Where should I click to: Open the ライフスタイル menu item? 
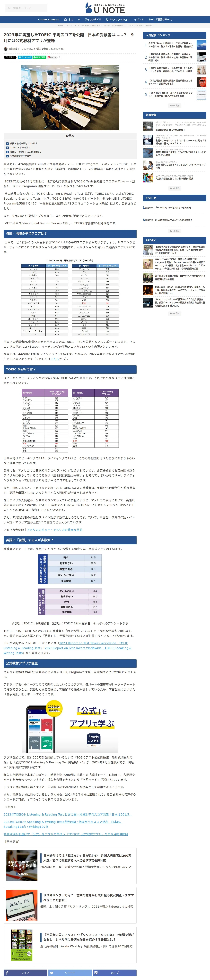[93, 19]
